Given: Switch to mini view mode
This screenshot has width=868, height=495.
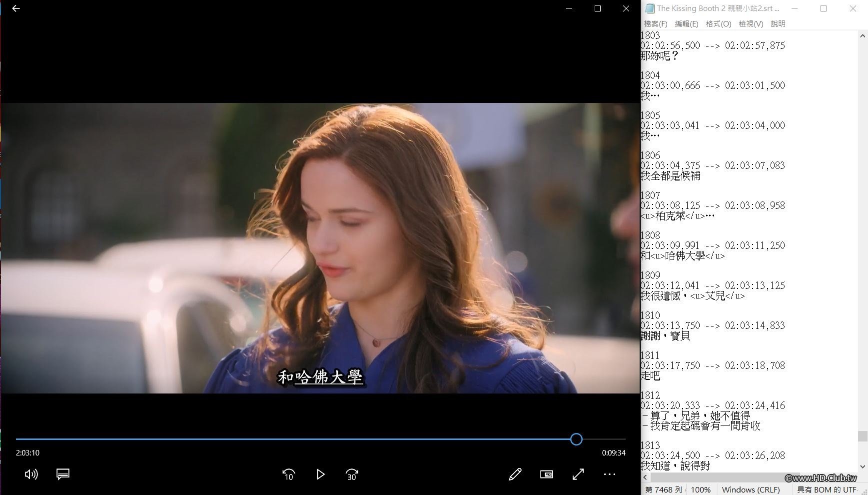Looking at the screenshot, I should tap(547, 474).
